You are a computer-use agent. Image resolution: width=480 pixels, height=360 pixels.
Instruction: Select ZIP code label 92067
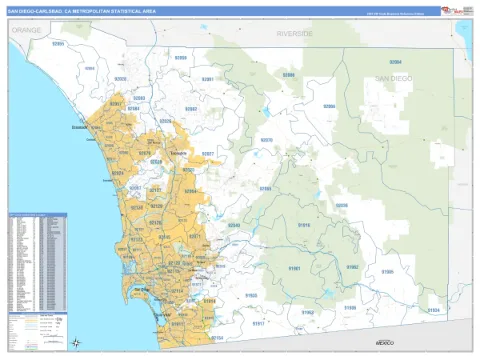[x=135, y=188]
